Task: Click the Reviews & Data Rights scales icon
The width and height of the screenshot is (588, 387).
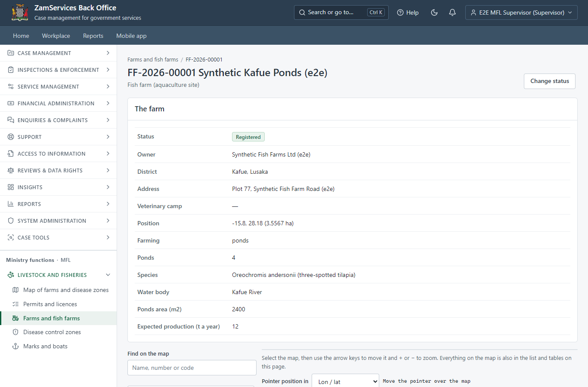Action: coord(11,170)
